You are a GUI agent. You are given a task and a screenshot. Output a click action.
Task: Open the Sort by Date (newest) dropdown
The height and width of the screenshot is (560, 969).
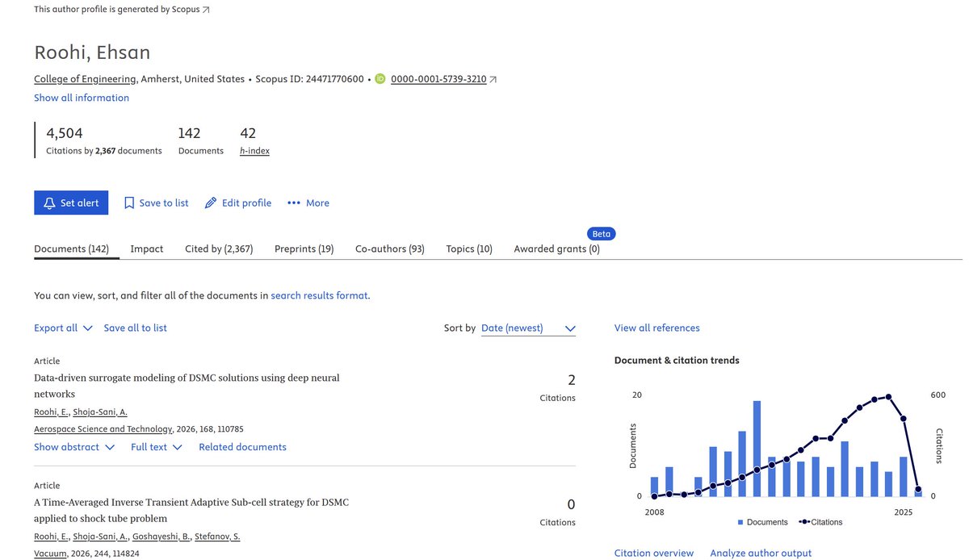528,328
